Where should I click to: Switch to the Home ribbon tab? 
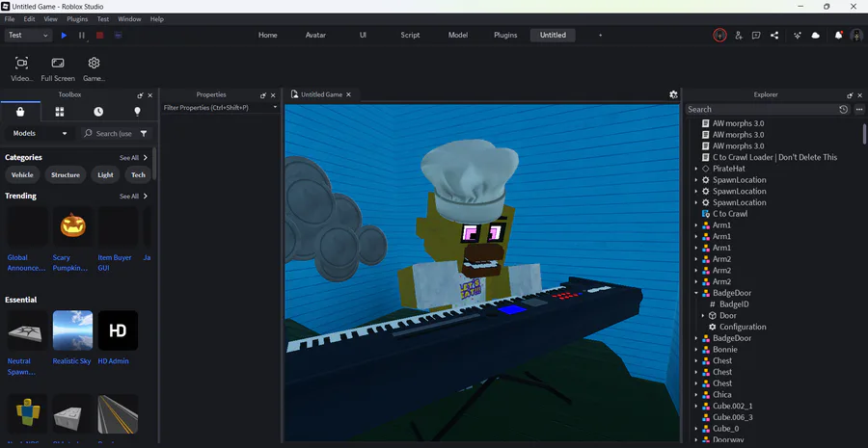(x=268, y=35)
